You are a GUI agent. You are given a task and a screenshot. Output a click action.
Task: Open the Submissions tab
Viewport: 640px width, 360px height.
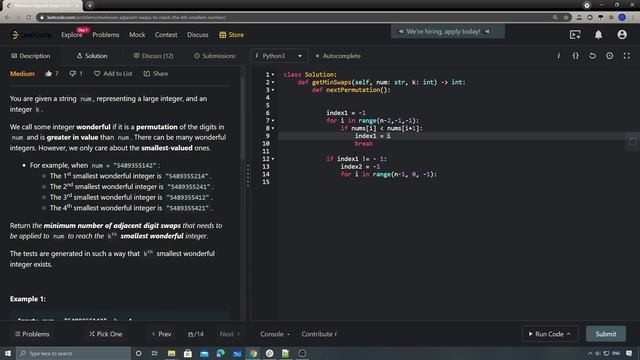coord(215,56)
